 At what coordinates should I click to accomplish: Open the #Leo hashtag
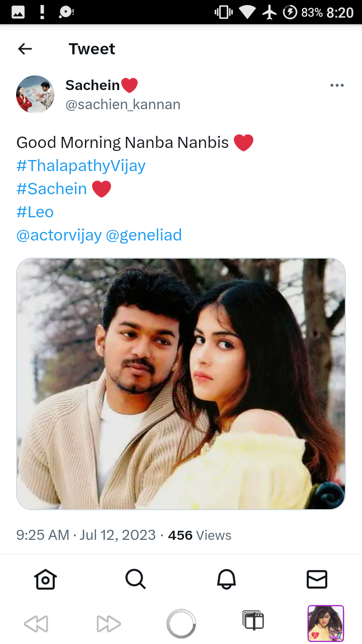[x=35, y=212]
